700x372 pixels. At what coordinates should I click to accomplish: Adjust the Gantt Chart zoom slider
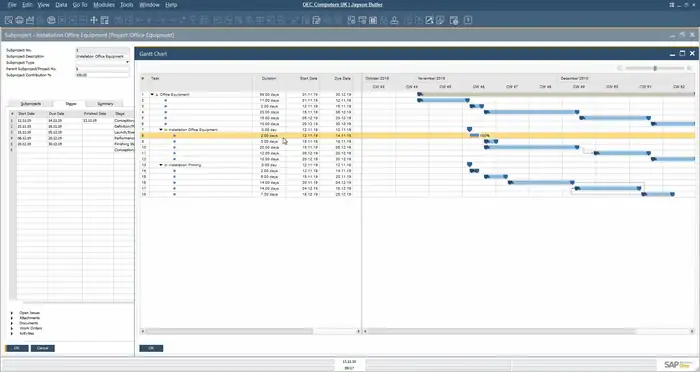pyautogui.click(x=655, y=68)
